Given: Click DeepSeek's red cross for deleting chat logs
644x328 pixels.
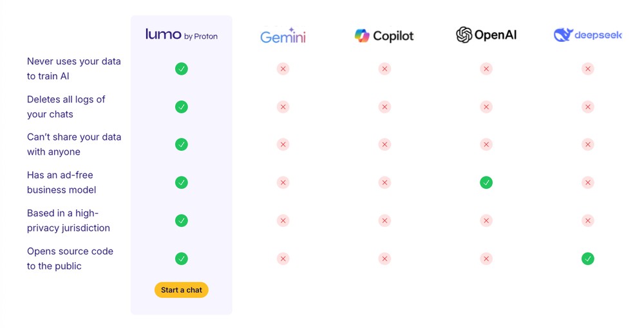Looking at the screenshot, I should [588, 107].
